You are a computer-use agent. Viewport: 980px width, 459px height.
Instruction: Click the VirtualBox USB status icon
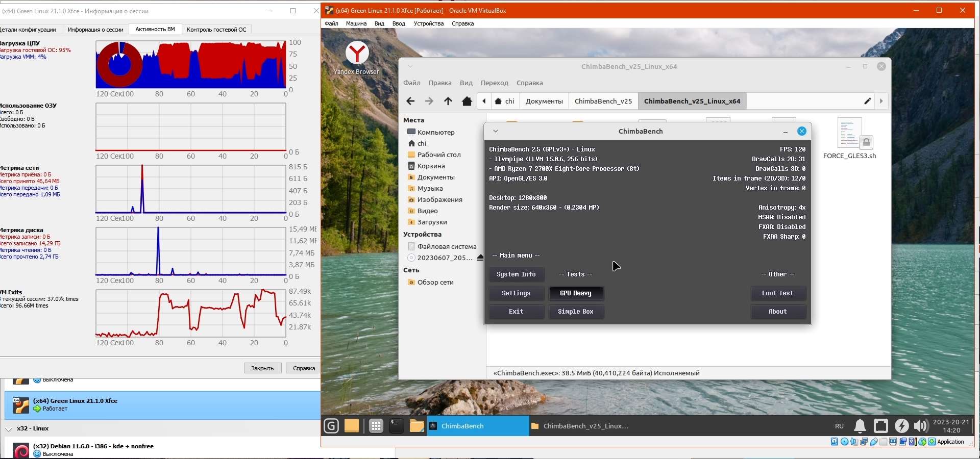click(874, 442)
